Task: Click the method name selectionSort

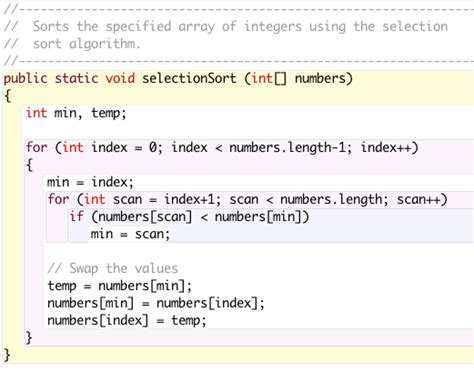Action: coord(189,78)
